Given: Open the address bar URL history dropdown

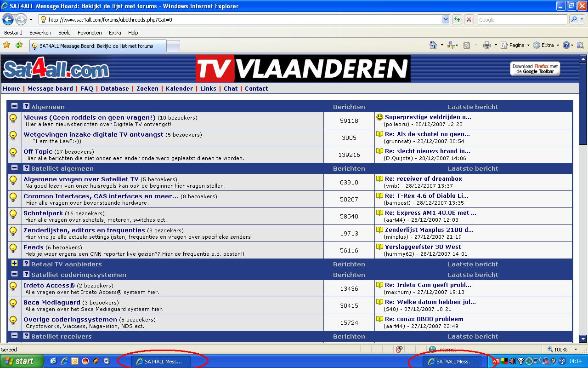Looking at the screenshot, I should click(x=446, y=19).
